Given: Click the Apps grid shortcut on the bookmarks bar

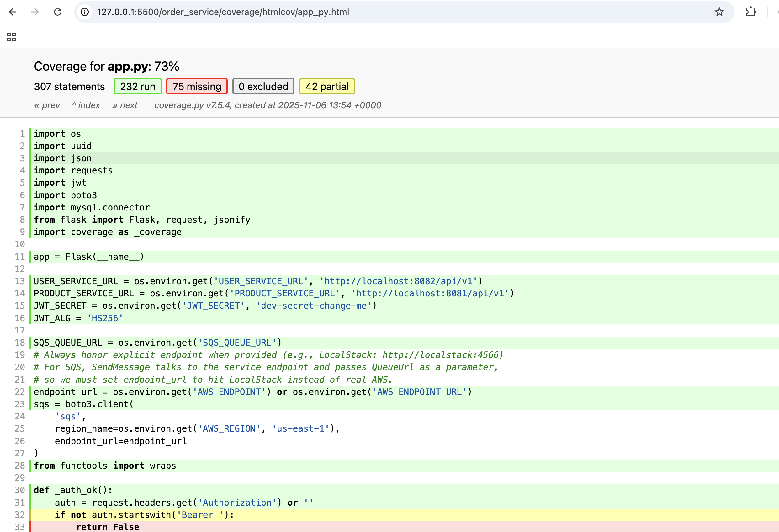Looking at the screenshot, I should click(x=11, y=37).
